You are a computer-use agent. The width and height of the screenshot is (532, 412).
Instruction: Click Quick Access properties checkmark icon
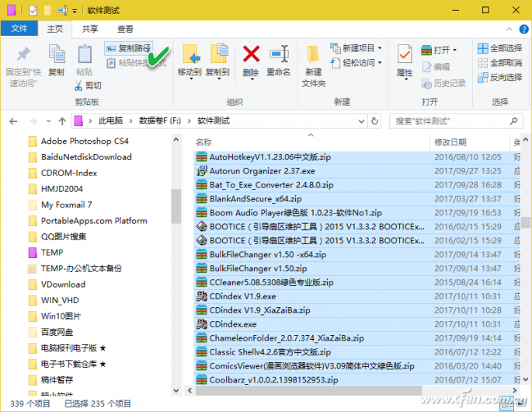(33, 11)
